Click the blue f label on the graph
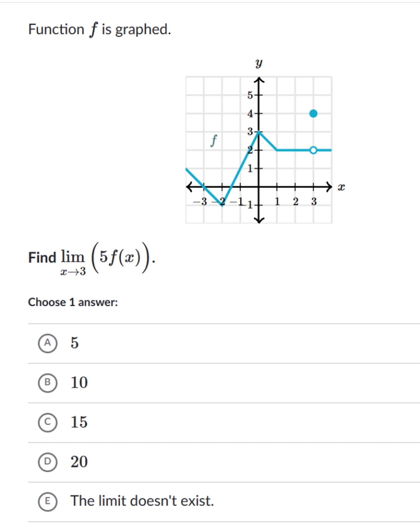This screenshot has width=420, height=531. click(x=214, y=141)
